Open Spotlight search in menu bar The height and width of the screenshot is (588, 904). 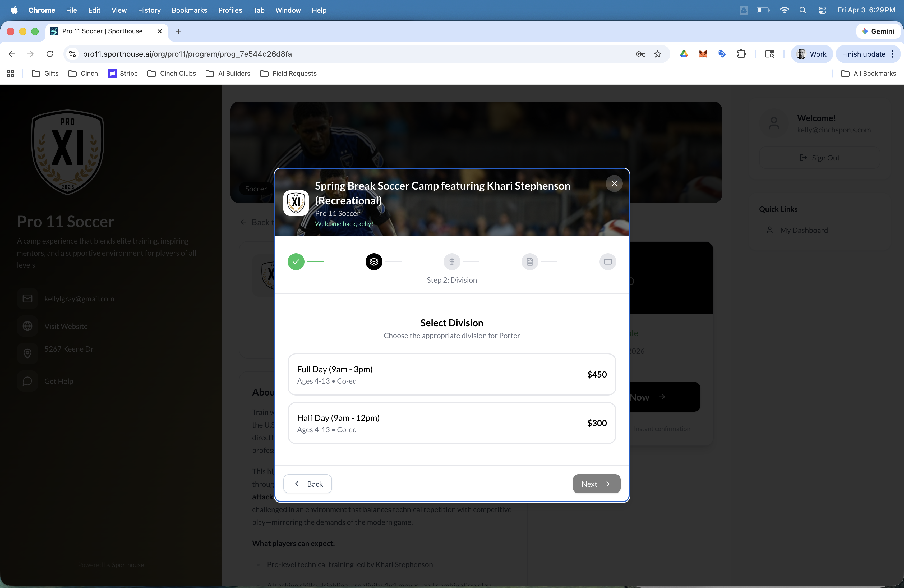[x=802, y=10]
